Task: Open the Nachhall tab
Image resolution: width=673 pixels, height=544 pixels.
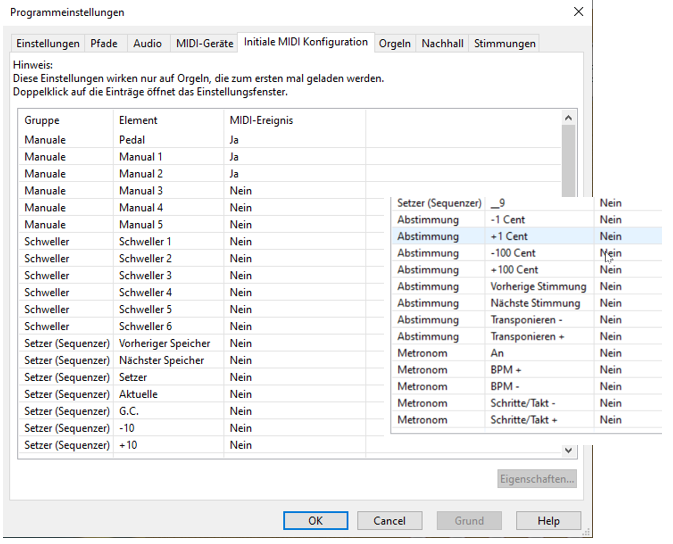Action: [442, 43]
